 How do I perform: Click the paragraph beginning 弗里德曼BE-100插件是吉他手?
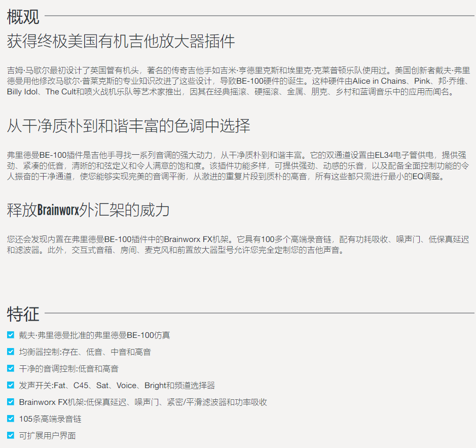pos(238,165)
